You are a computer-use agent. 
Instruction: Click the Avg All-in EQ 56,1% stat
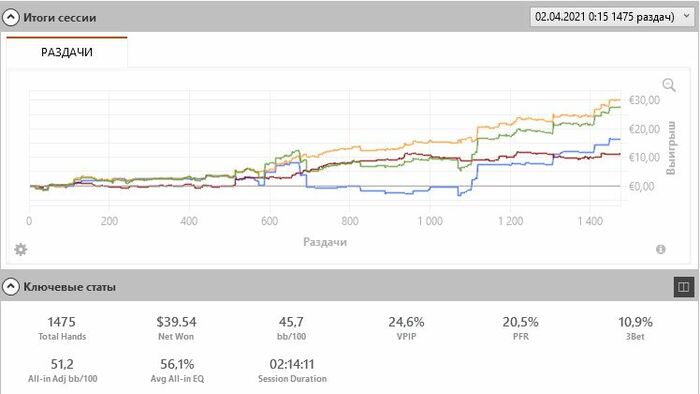[177, 370]
